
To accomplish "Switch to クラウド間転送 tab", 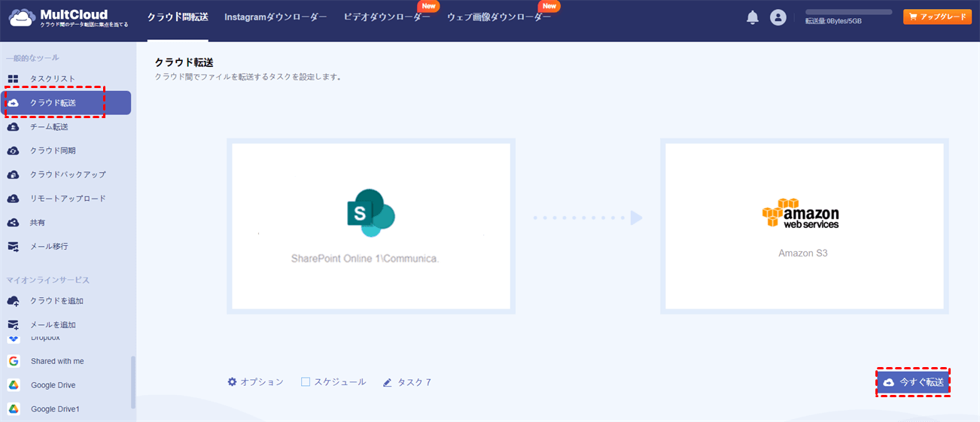I will coord(178,17).
